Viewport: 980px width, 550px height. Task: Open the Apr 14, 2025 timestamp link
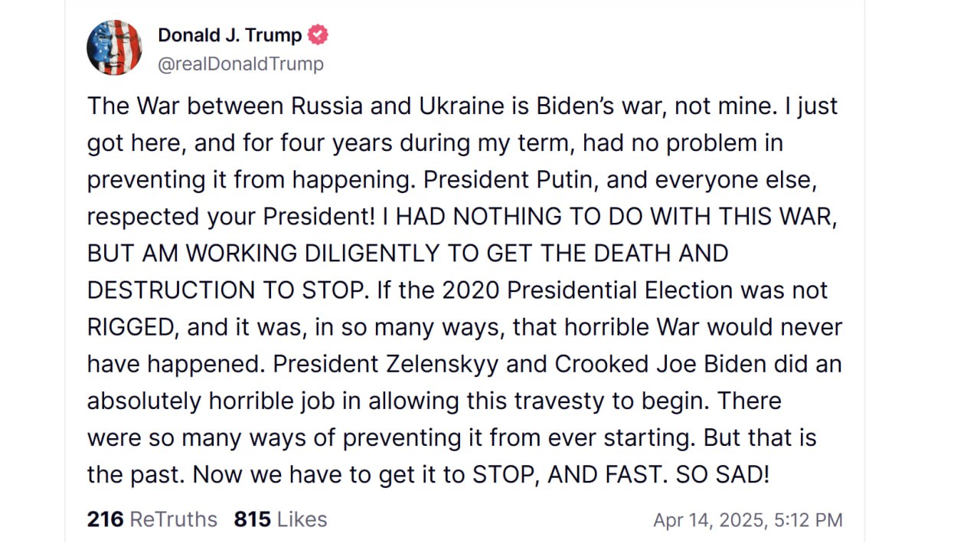point(747,520)
